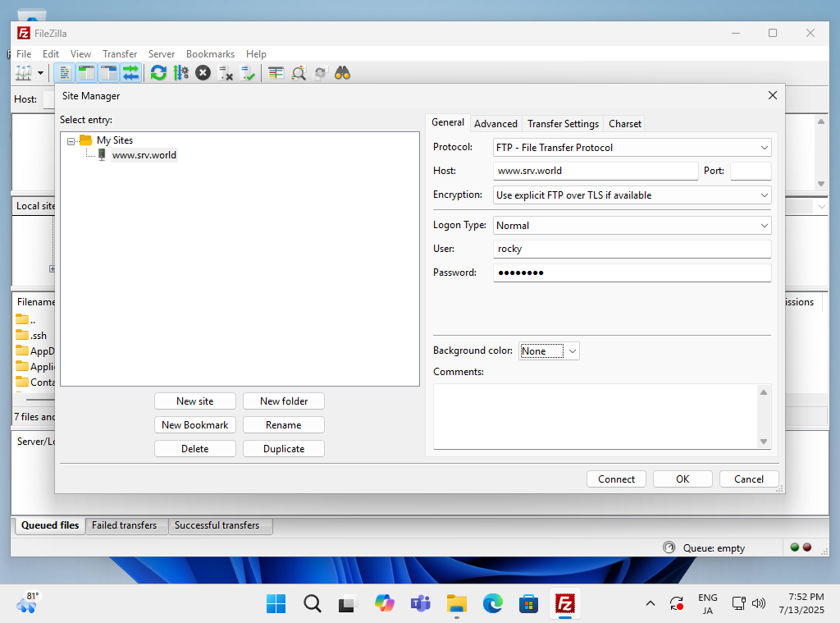Open the Protocol dropdown

click(x=632, y=148)
